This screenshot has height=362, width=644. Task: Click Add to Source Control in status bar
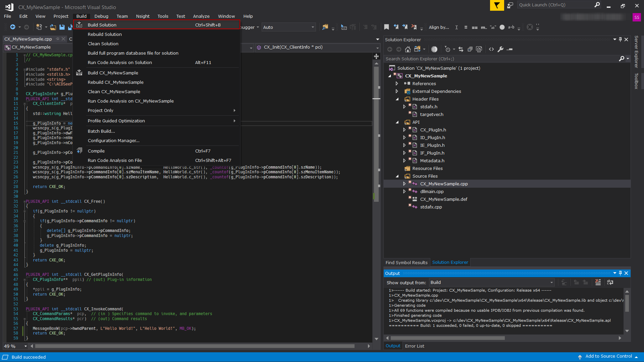point(608,356)
